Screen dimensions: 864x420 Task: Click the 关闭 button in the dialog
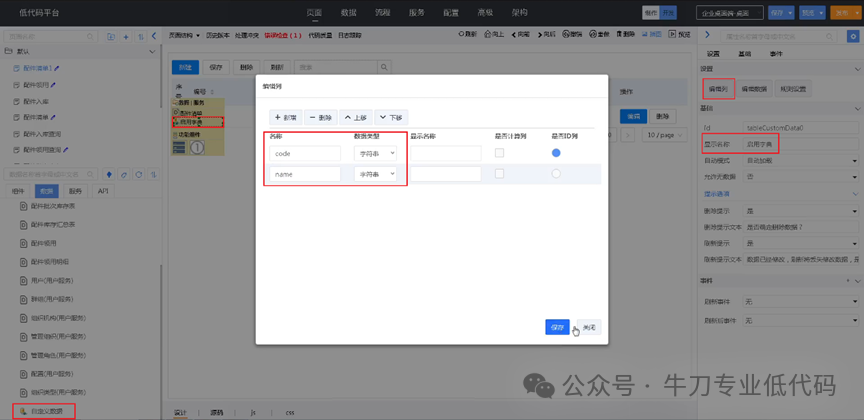coord(589,327)
